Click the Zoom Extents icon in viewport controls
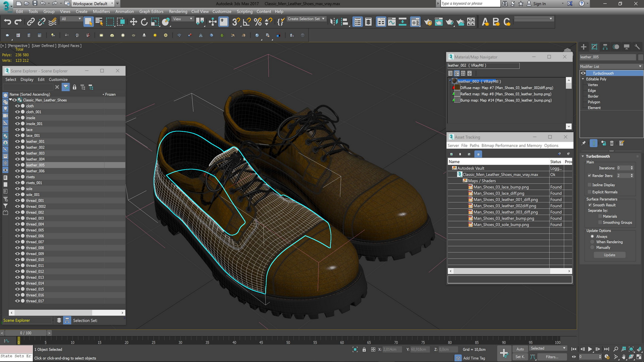 click(x=631, y=349)
